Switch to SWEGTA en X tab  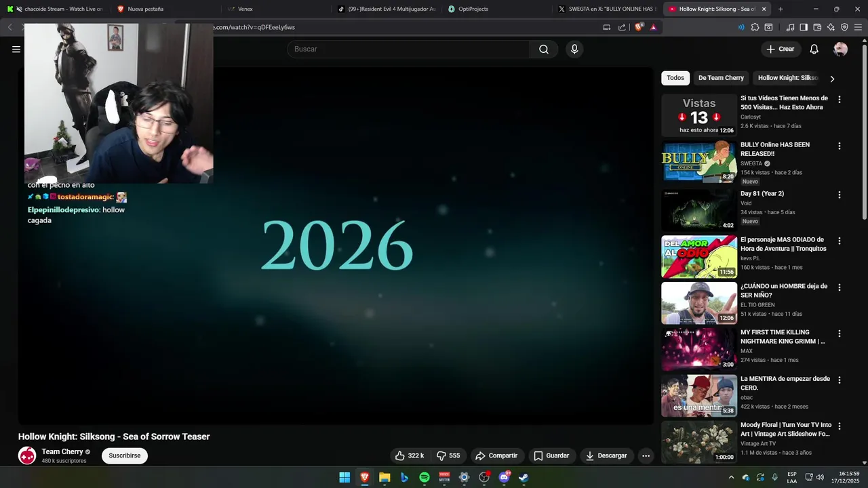click(x=608, y=9)
